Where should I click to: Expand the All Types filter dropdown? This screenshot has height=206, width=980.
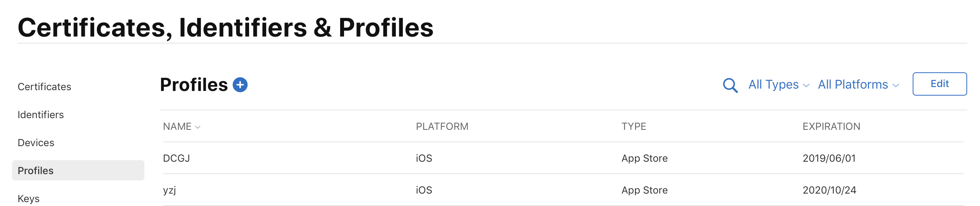pyautogui.click(x=778, y=85)
